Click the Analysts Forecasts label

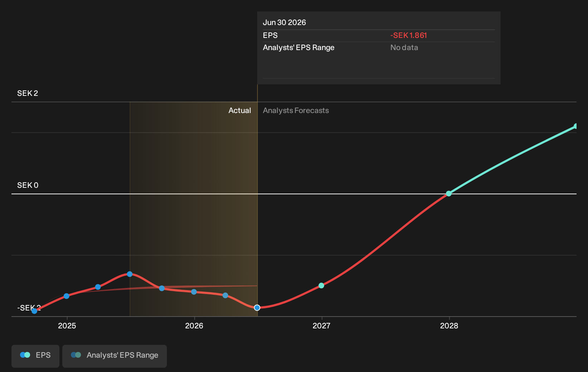296,111
